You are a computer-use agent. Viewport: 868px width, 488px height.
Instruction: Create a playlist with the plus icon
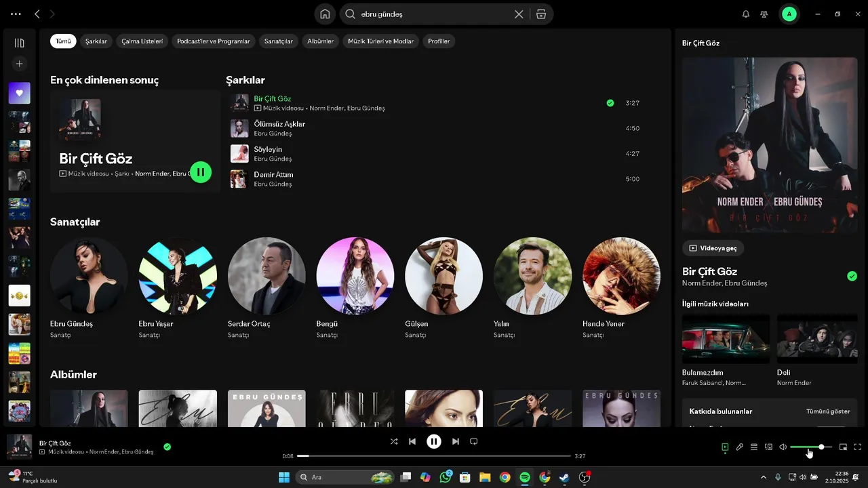coord(19,64)
